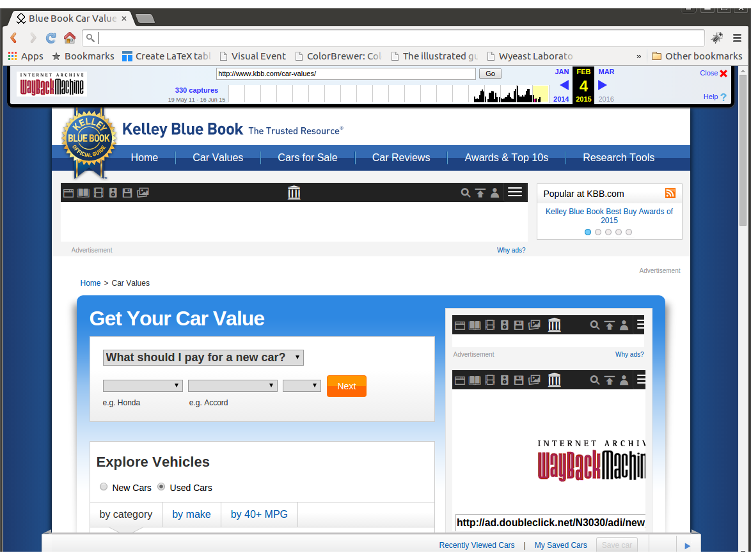Select the first carousel dot under Popular at KBB.com
Viewport: 751px width, 560px height.
(x=588, y=232)
